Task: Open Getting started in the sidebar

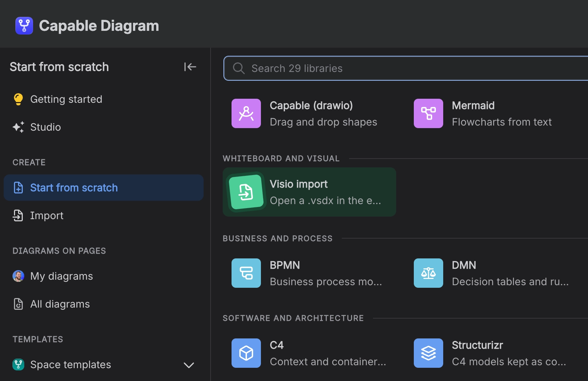Action: click(x=104, y=99)
